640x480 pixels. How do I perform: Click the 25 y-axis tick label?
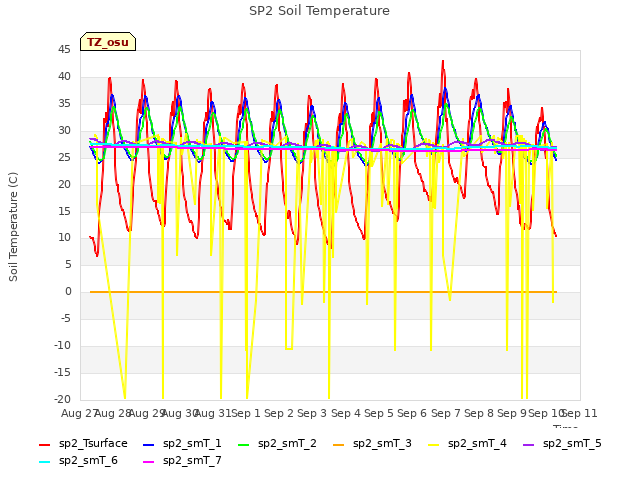pyautogui.click(x=64, y=157)
